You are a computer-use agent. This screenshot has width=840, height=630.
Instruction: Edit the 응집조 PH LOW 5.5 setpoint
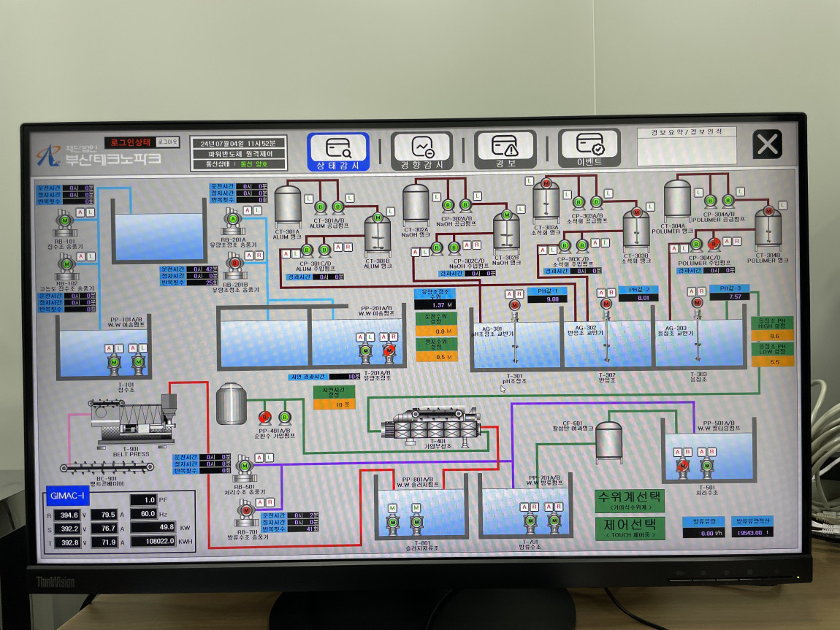[x=773, y=362]
